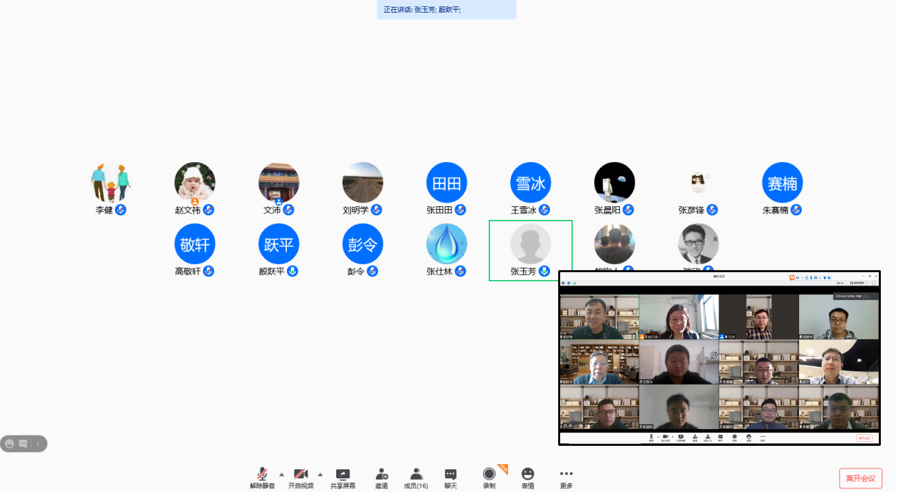Click chat bubble icon in floating bar
Screen dimensions: 897x494
point(23,444)
